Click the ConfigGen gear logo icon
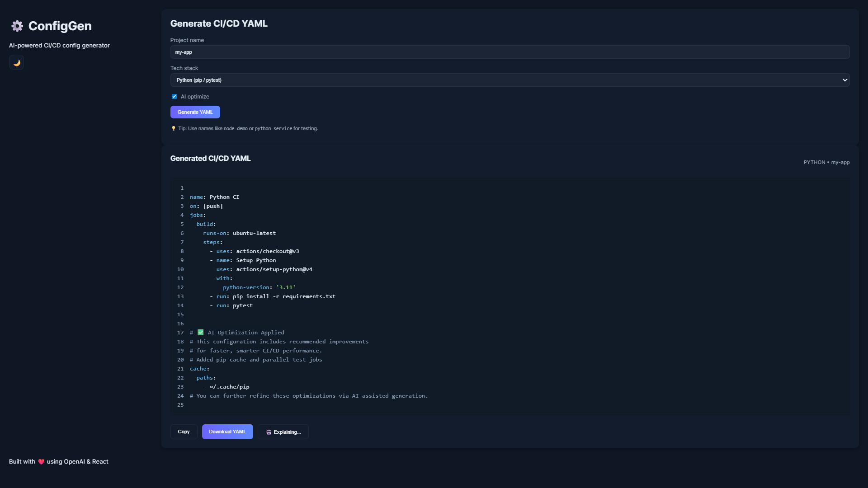Image resolution: width=868 pixels, height=488 pixels. coord(17,26)
